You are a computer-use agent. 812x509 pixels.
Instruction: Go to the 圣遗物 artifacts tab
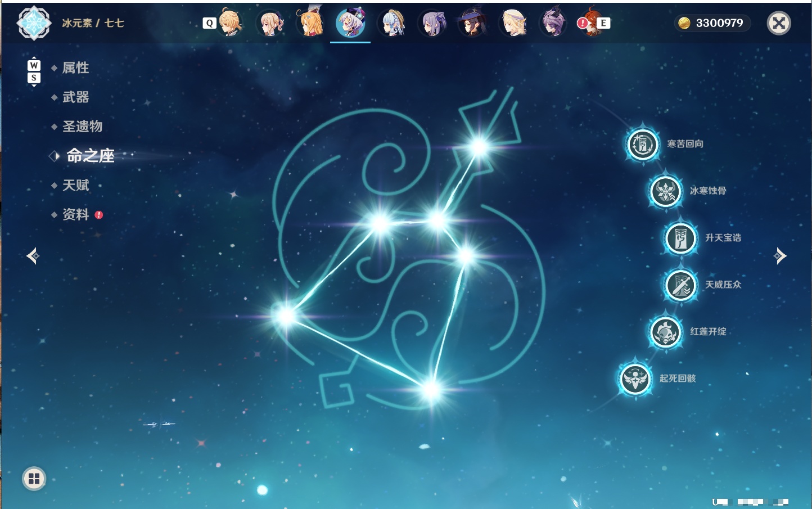(82, 127)
